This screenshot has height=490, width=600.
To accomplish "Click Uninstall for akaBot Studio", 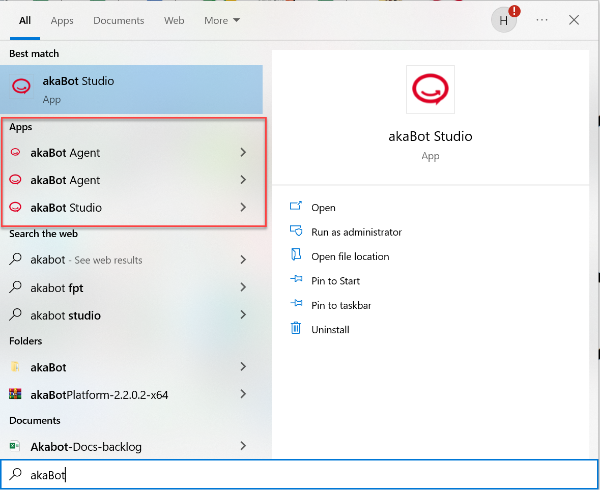I will pos(330,330).
